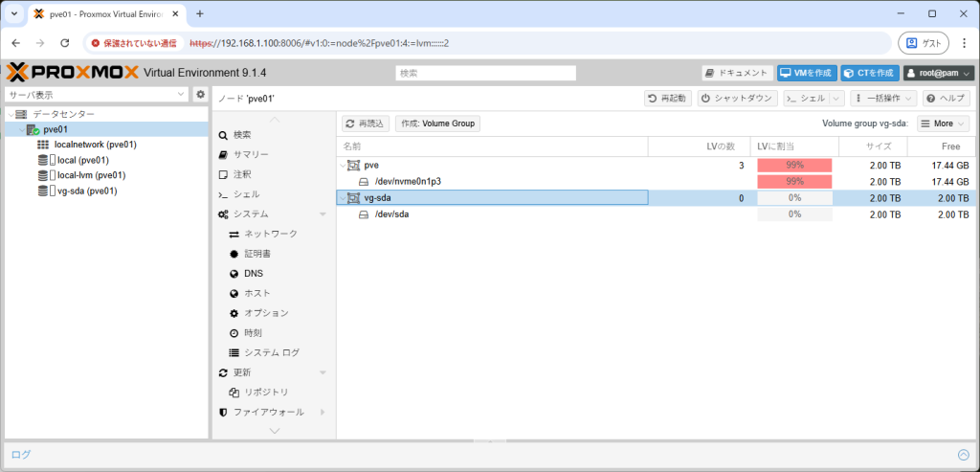Collapse vg-sda volume group row
The image size is (980, 472).
(x=342, y=197)
